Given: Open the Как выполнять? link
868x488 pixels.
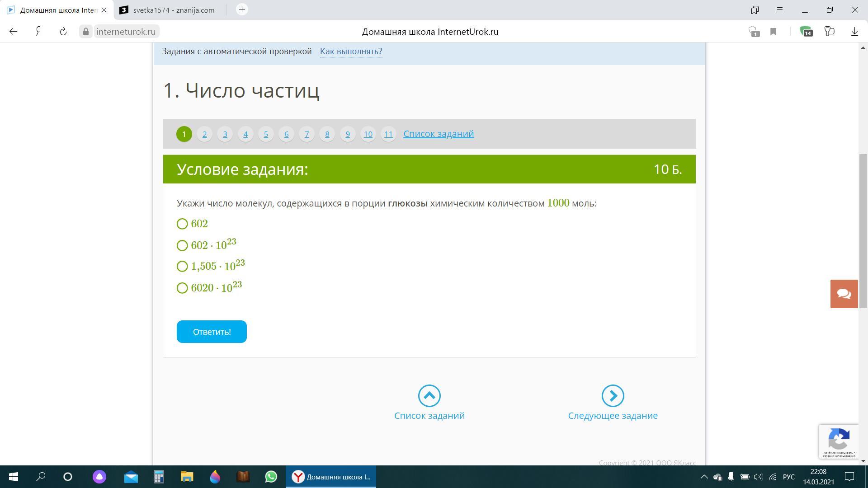Looking at the screenshot, I should click(x=351, y=52).
